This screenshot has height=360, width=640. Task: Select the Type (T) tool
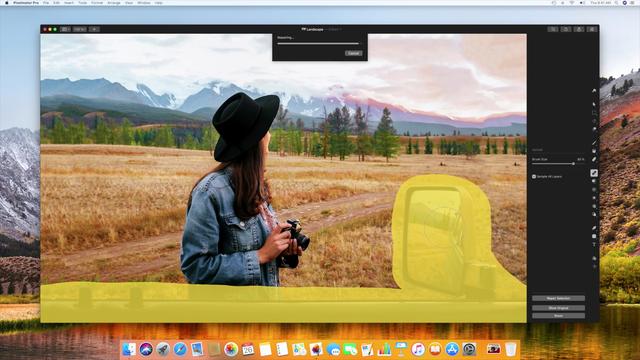[x=594, y=245]
